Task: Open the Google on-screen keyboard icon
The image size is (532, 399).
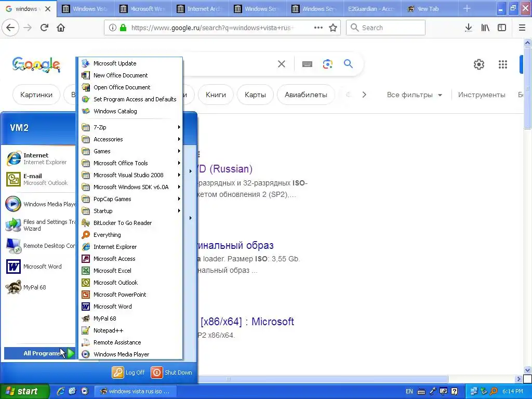Action: point(307,64)
